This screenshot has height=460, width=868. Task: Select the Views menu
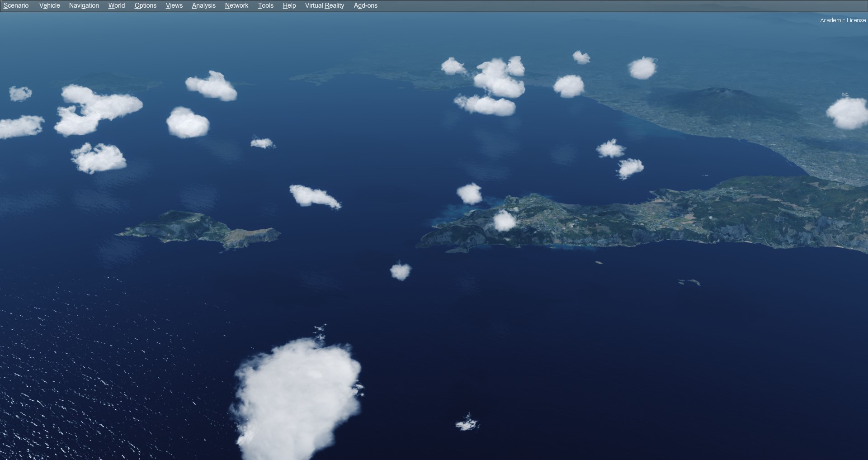pos(174,5)
